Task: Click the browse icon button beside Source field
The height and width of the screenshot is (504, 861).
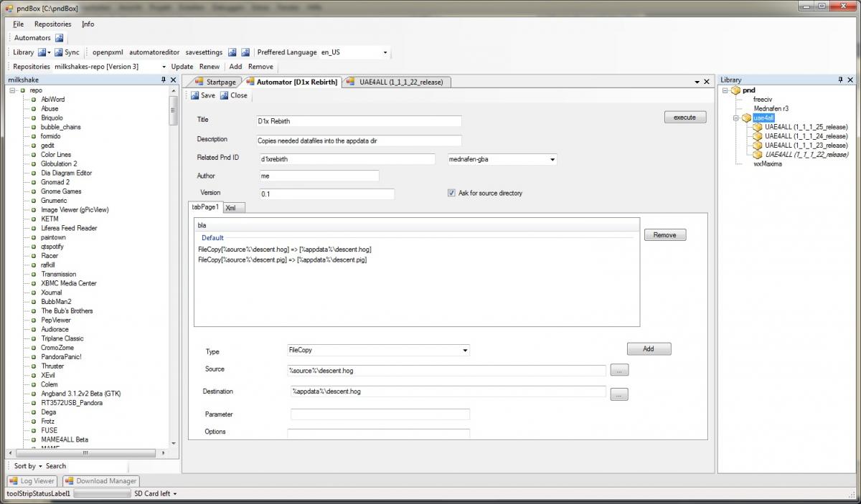Action: [619, 371]
